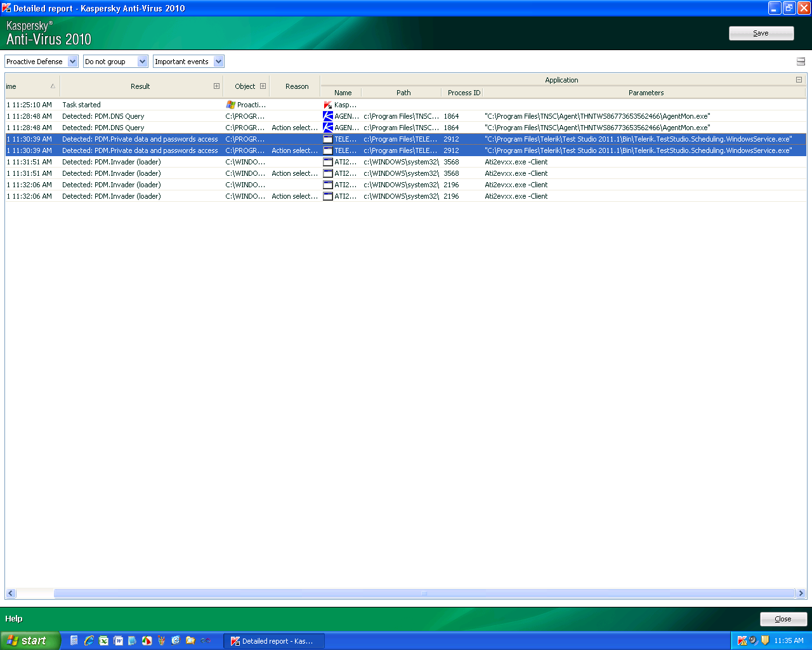Click the AgentMon icon in the first DNS Query row

tap(328, 116)
